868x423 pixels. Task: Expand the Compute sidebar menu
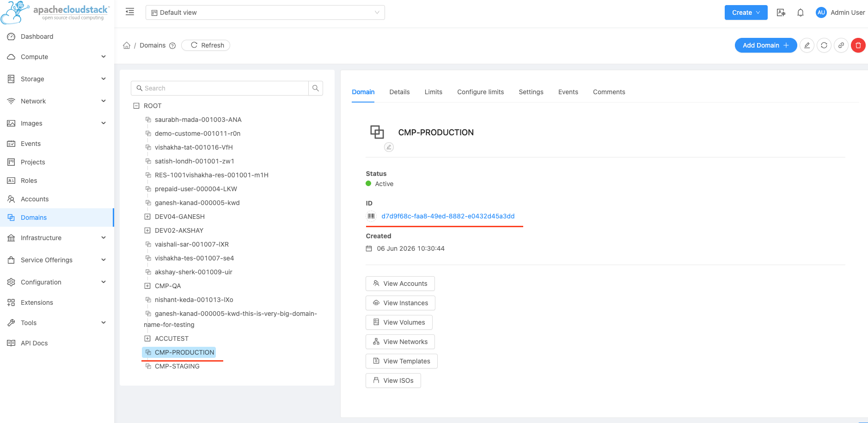(57, 57)
